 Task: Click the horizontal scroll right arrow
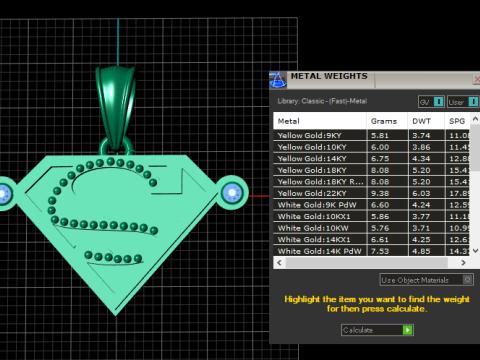[463, 263]
